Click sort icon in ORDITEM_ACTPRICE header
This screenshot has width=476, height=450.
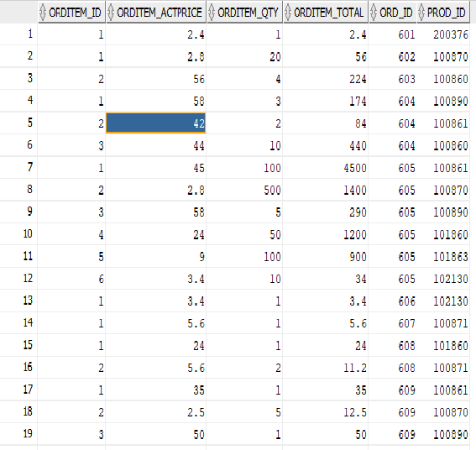[111, 13]
